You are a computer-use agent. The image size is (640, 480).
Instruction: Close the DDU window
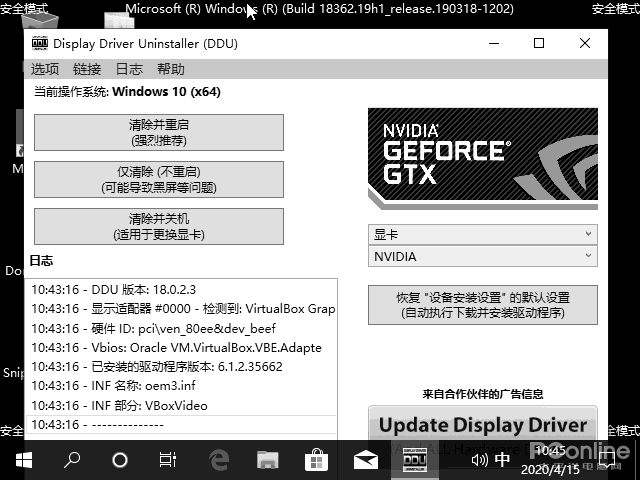coord(584,43)
